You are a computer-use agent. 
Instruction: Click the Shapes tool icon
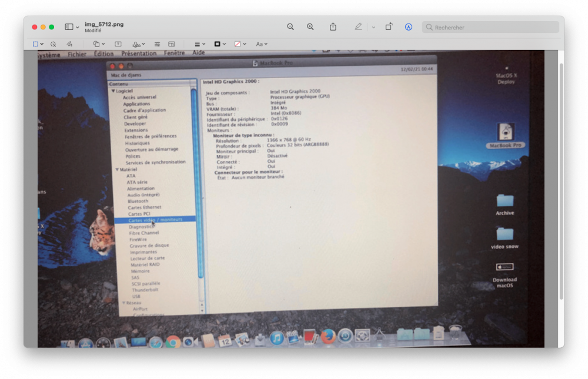96,44
